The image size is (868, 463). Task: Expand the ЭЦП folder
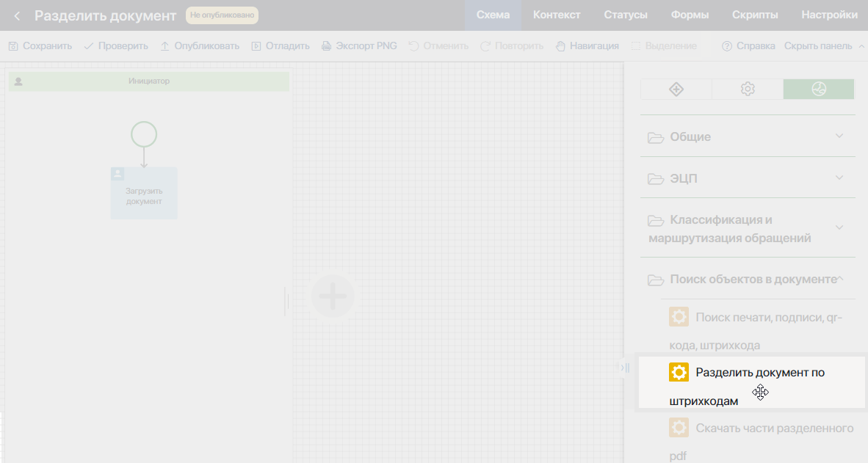click(x=748, y=178)
